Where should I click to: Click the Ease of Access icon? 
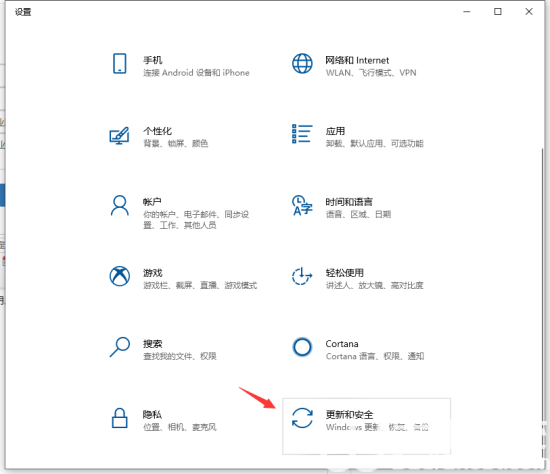tap(302, 276)
